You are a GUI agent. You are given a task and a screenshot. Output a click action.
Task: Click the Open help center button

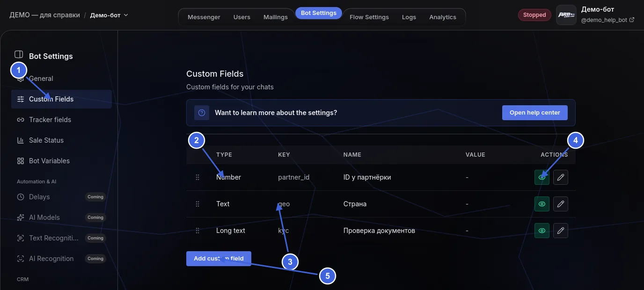point(535,113)
